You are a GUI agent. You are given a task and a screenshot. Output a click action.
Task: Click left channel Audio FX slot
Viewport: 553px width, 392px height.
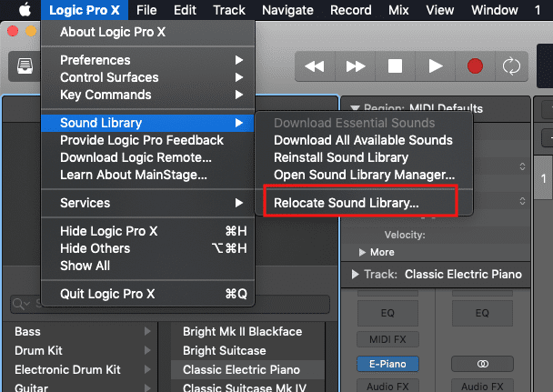pos(387,386)
